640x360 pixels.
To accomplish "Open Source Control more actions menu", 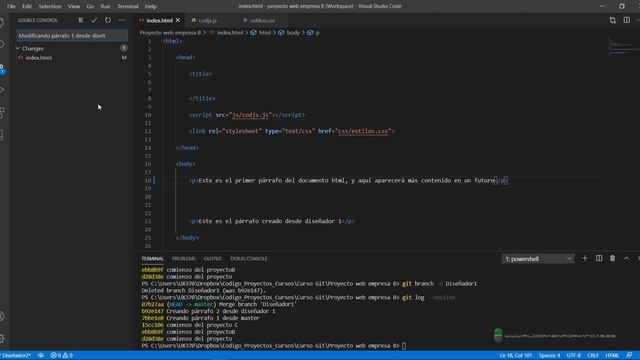I will pyautogui.click(x=122, y=20).
